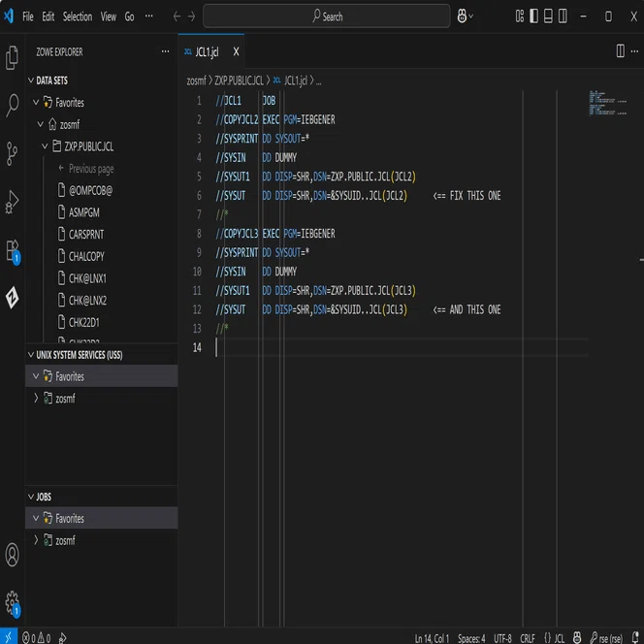Viewport: 644px width, 644px height.
Task: Open Extensions view with update badge
Action: (x=13, y=251)
